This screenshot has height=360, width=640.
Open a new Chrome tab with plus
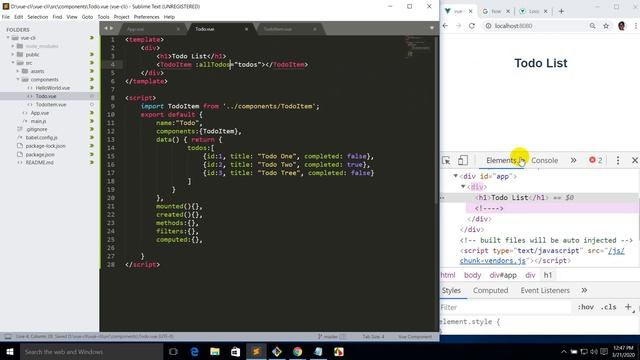[561, 11]
